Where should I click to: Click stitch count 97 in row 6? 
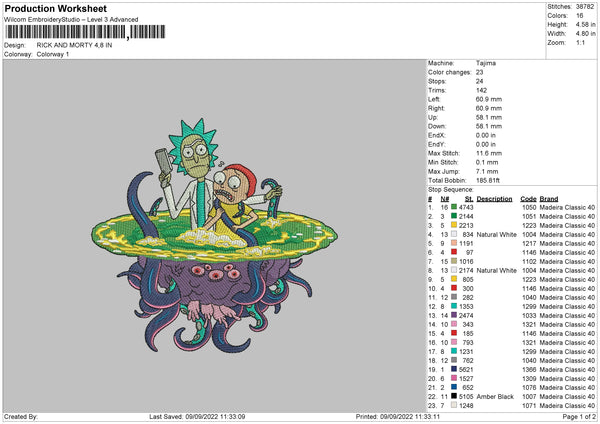pyautogui.click(x=470, y=253)
